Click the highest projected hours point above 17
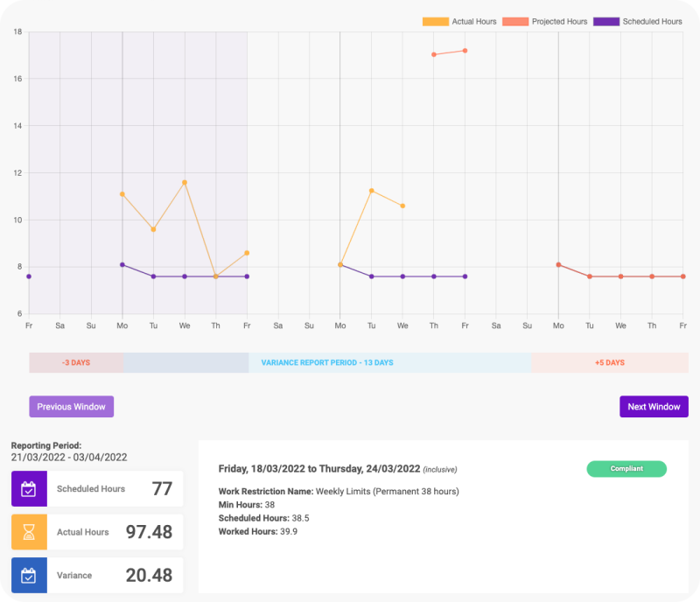700x602 pixels. pyautogui.click(x=465, y=51)
